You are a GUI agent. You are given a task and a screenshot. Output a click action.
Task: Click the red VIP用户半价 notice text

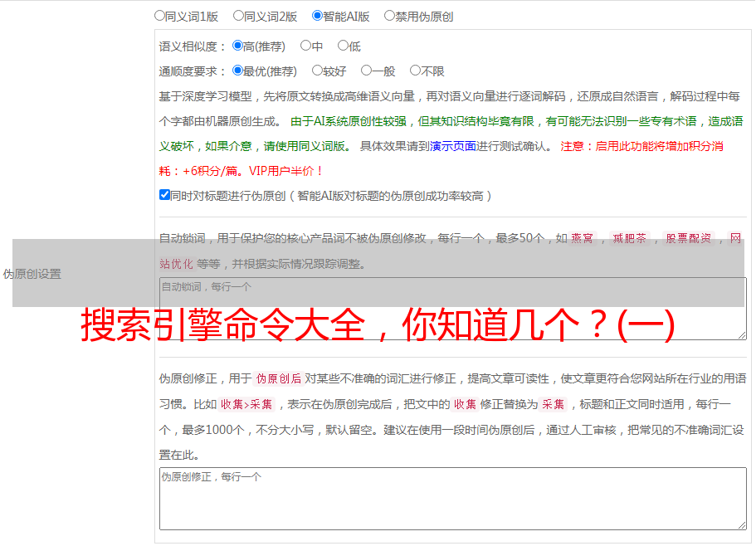(285, 171)
